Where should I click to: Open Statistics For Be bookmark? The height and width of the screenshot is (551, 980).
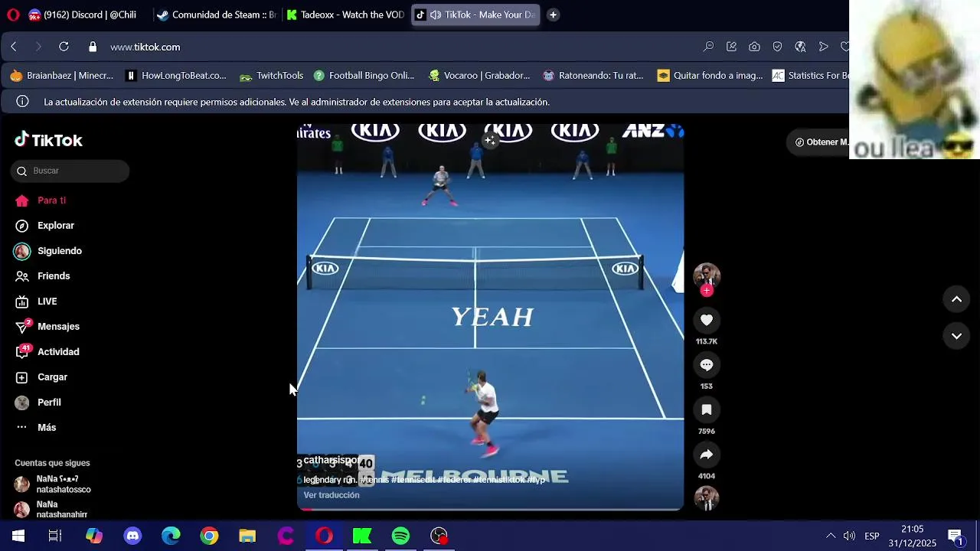tap(810, 76)
